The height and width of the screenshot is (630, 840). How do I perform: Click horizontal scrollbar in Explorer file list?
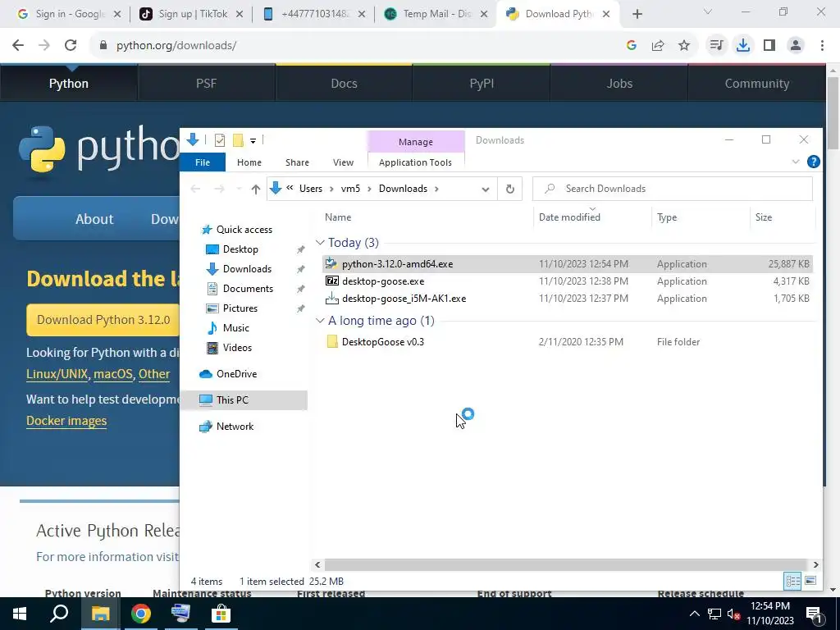pyautogui.click(x=566, y=564)
